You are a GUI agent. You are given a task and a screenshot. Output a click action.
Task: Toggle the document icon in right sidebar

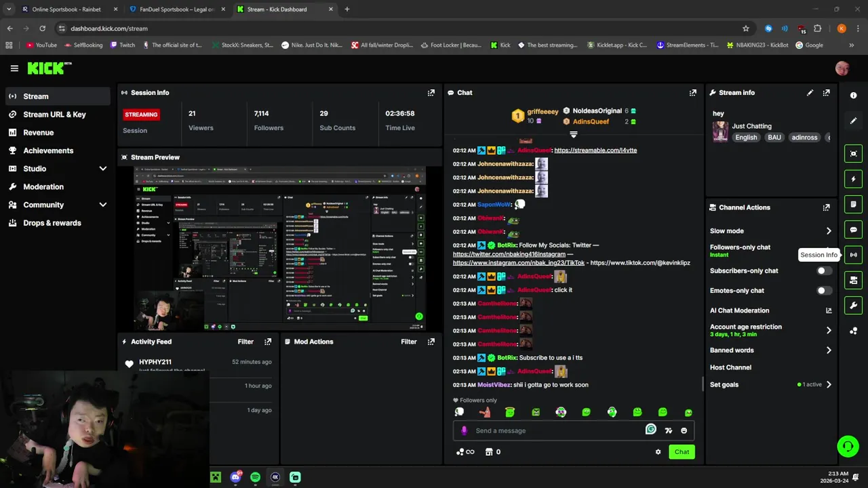pos(853,204)
